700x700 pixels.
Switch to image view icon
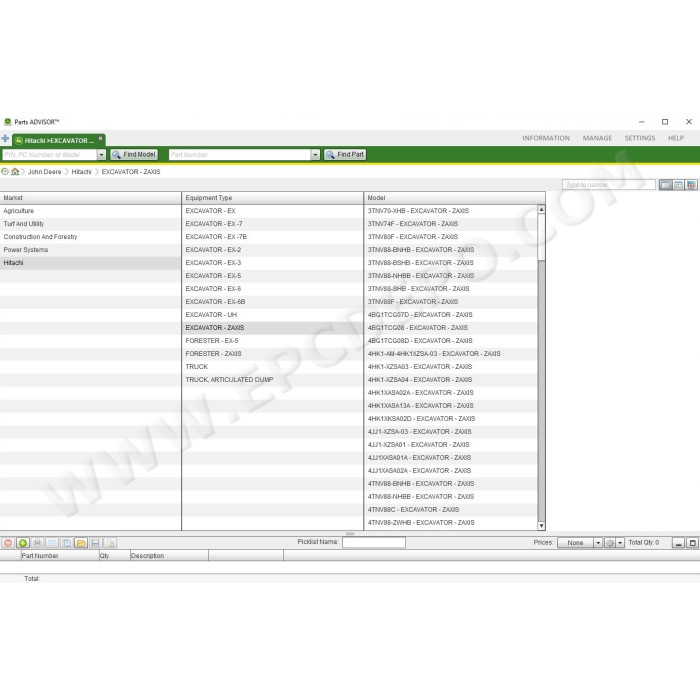692,185
